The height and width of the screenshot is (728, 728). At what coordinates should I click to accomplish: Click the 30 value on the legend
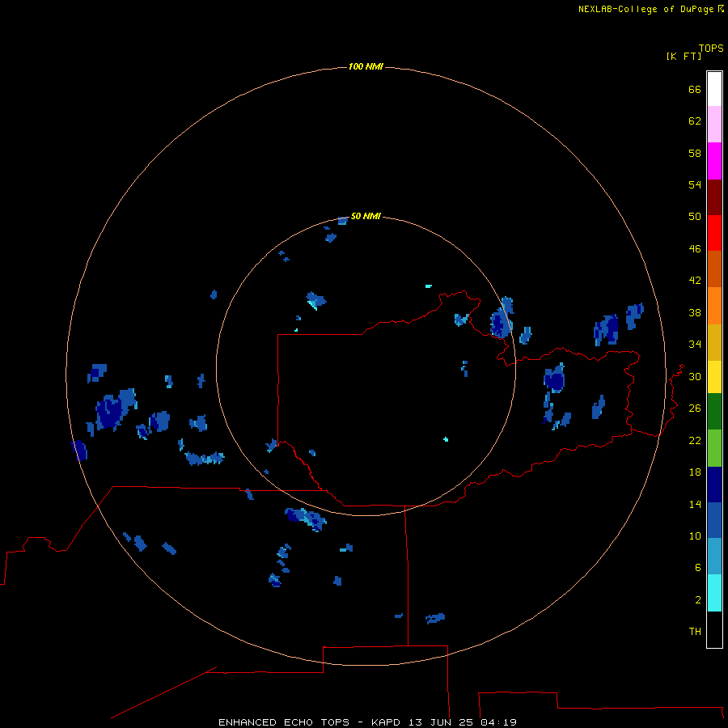pyautogui.click(x=695, y=376)
